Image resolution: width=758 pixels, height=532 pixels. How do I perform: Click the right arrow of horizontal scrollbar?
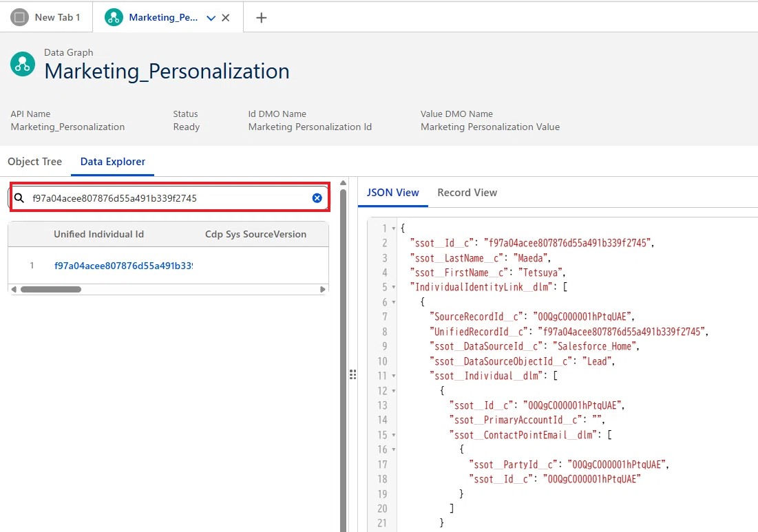[x=322, y=290]
